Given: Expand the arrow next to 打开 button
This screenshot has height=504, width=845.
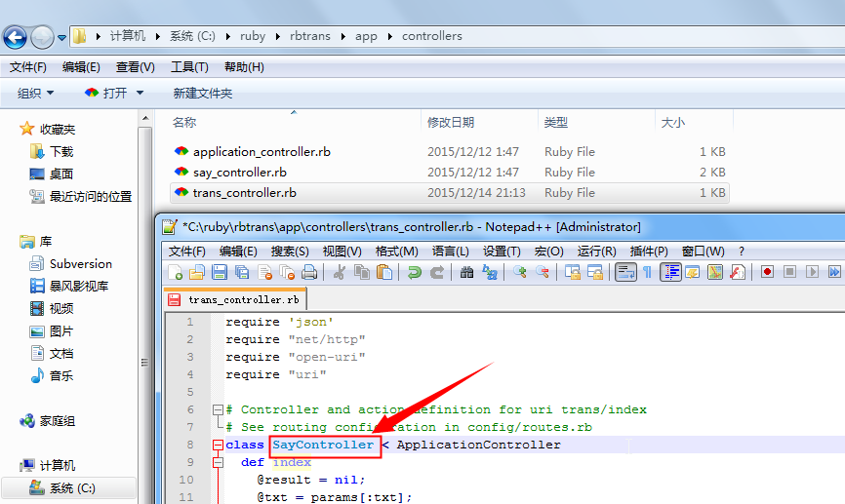Looking at the screenshot, I should (x=141, y=94).
